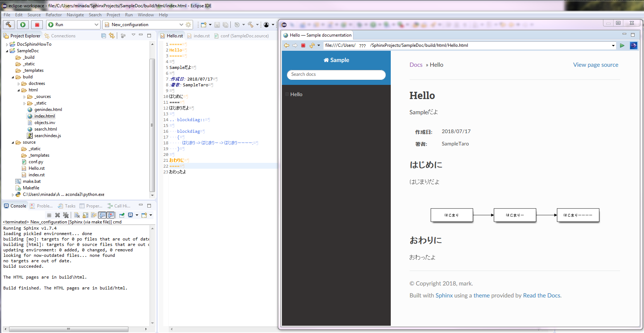Open the Refactor menu
The width and height of the screenshot is (644, 333).
coord(54,15)
